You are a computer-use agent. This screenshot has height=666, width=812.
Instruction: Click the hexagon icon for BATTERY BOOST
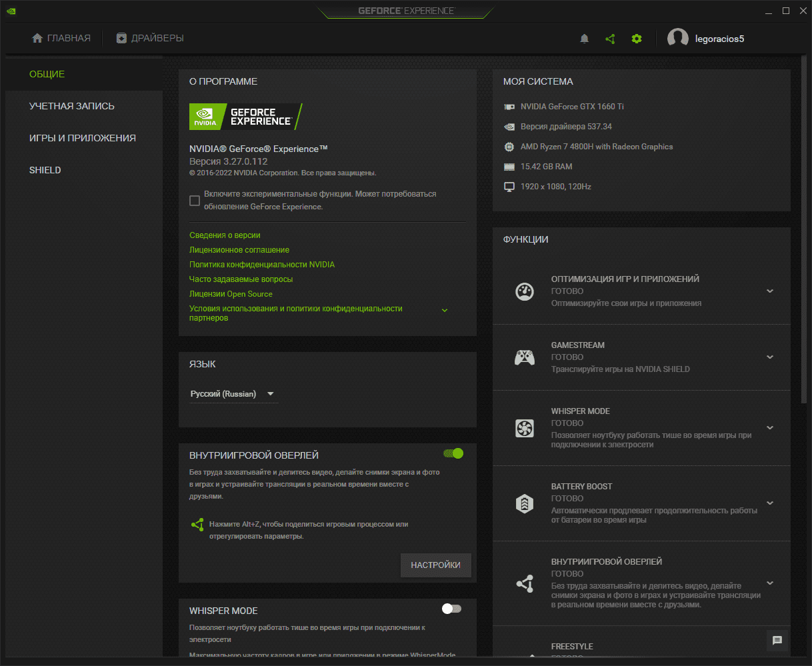point(525,503)
